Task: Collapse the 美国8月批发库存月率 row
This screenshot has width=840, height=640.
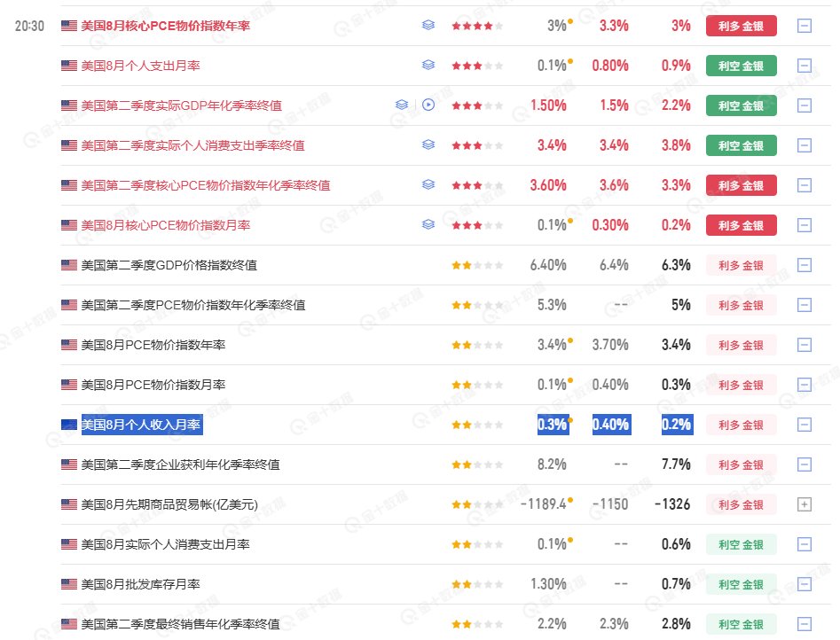Action: tap(805, 584)
